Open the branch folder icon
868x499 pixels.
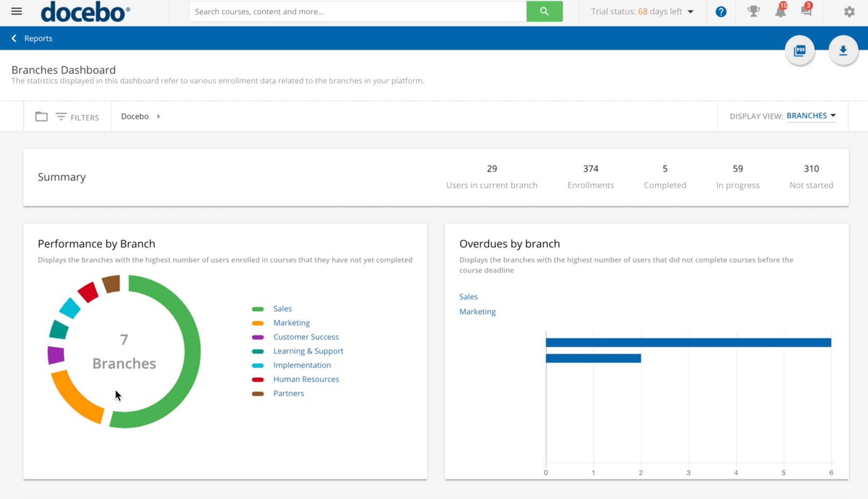41,116
